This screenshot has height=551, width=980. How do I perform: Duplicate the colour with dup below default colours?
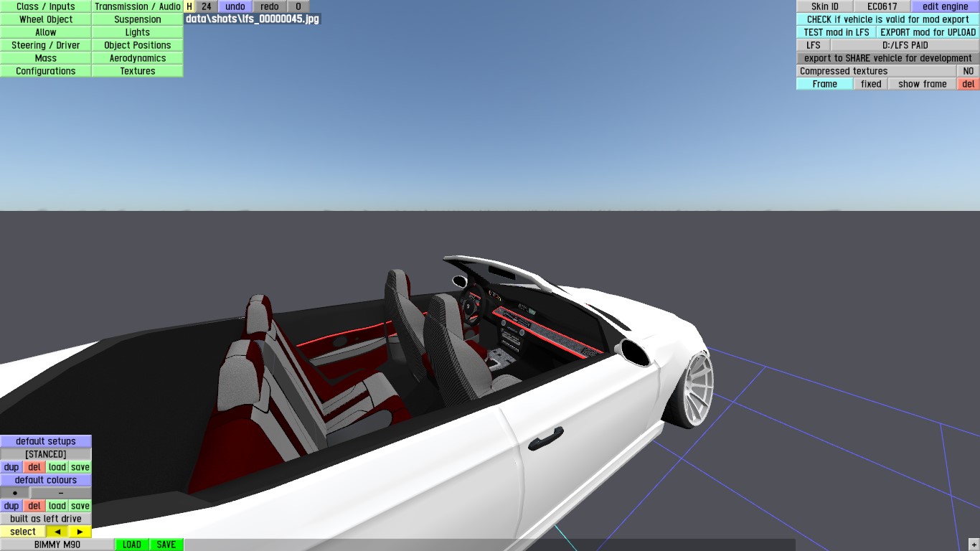coord(11,506)
